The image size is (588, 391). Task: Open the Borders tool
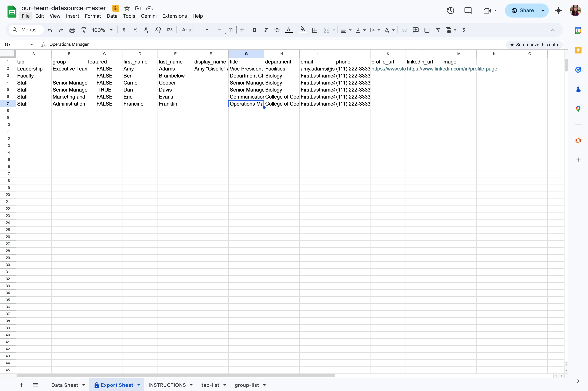pyautogui.click(x=315, y=30)
